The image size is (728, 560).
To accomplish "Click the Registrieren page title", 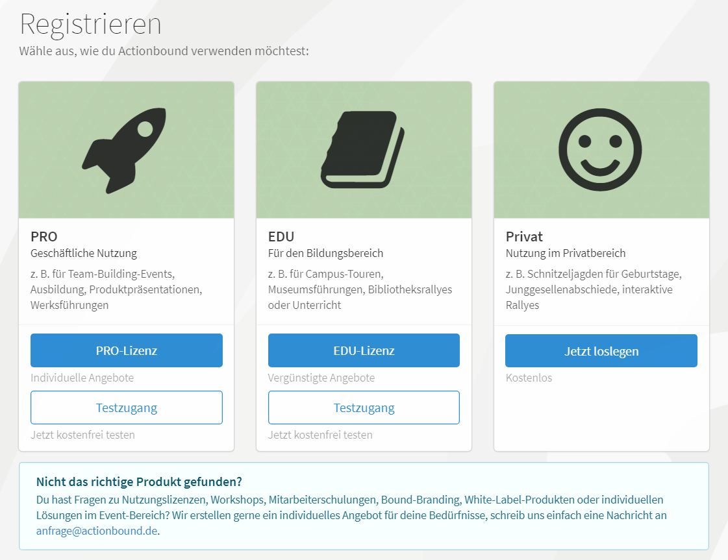I will click(90, 24).
